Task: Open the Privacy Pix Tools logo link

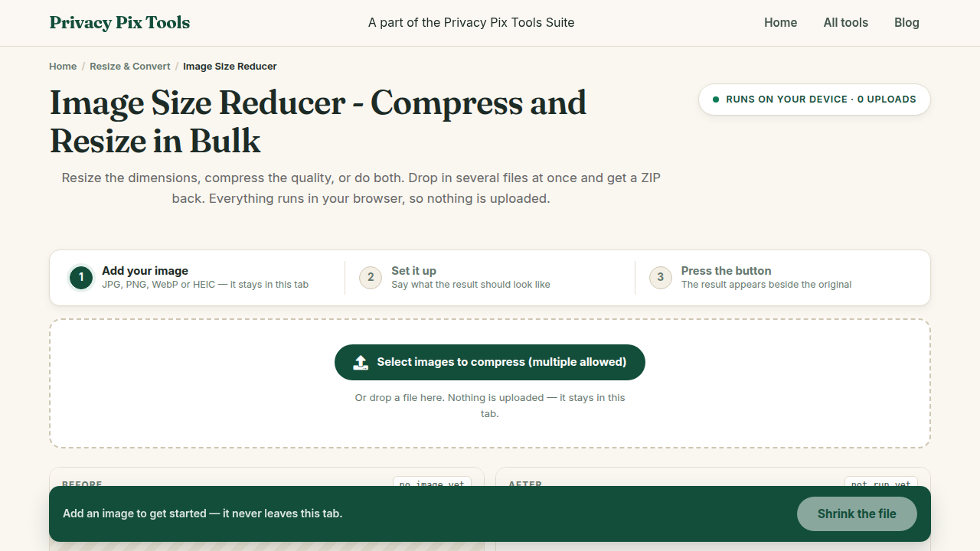Action: (119, 23)
